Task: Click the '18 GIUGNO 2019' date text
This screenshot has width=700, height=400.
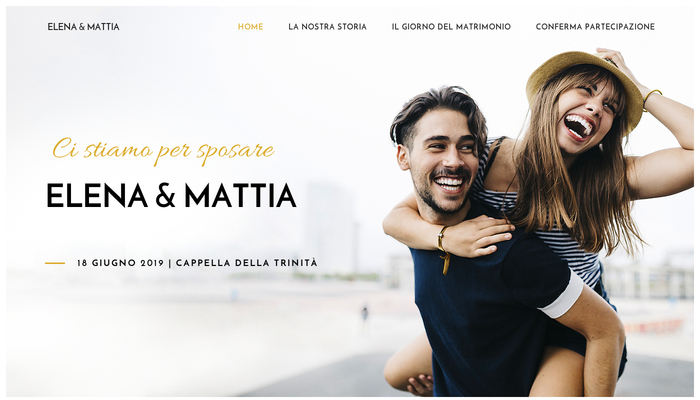Action: click(121, 263)
